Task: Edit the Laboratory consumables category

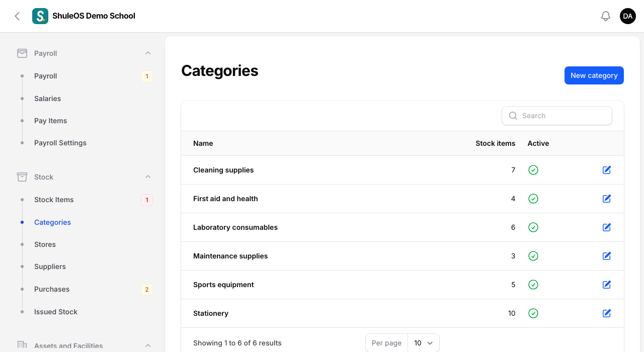Action: [607, 227]
